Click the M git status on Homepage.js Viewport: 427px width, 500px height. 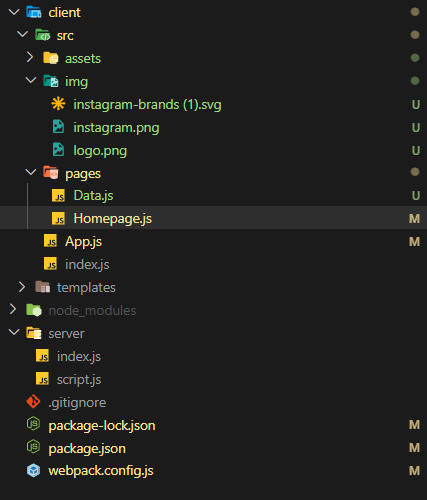(x=414, y=219)
